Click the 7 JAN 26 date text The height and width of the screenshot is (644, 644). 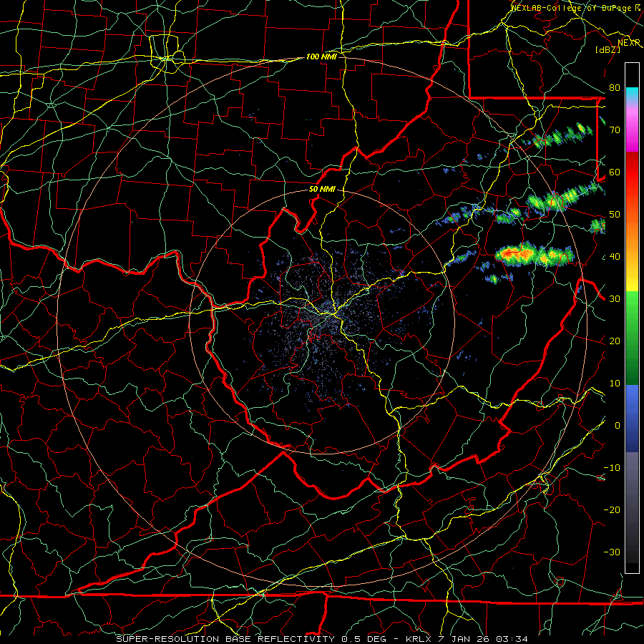pos(464,639)
